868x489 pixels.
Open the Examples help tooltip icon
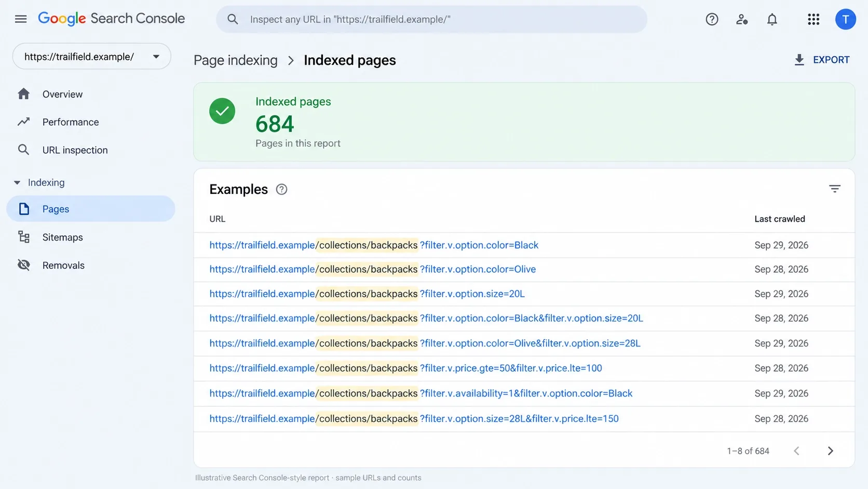(x=281, y=189)
